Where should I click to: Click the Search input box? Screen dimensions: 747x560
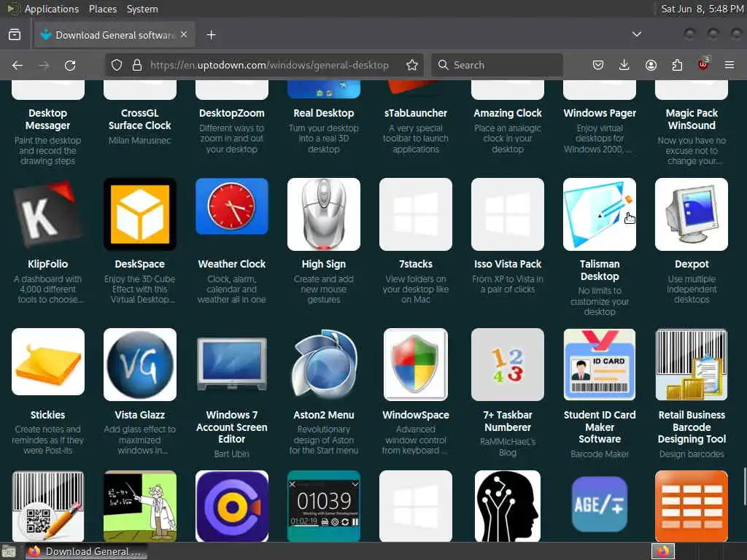coord(498,65)
